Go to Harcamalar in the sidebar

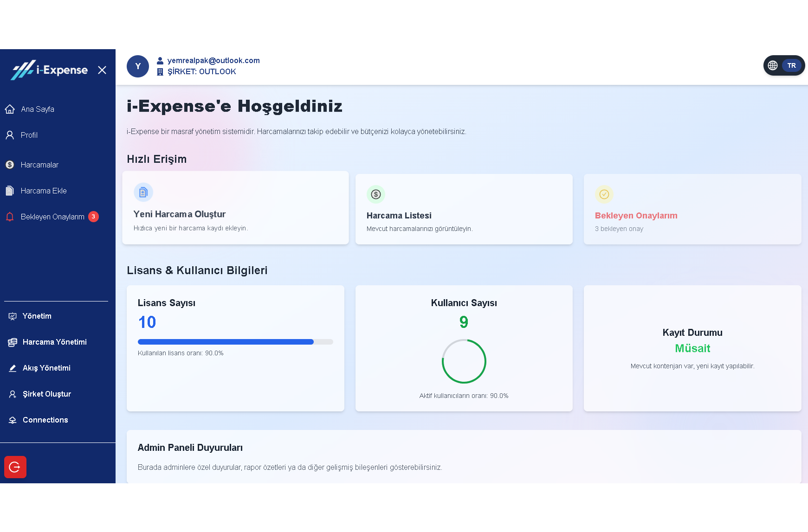click(x=39, y=165)
